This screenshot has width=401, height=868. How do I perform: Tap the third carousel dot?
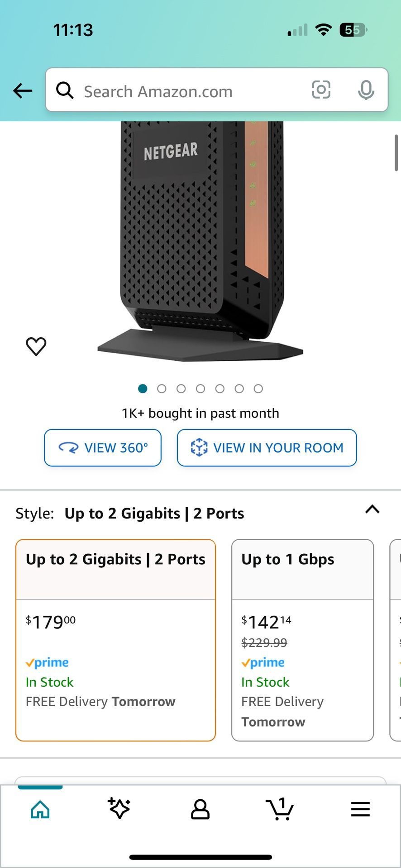click(181, 388)
